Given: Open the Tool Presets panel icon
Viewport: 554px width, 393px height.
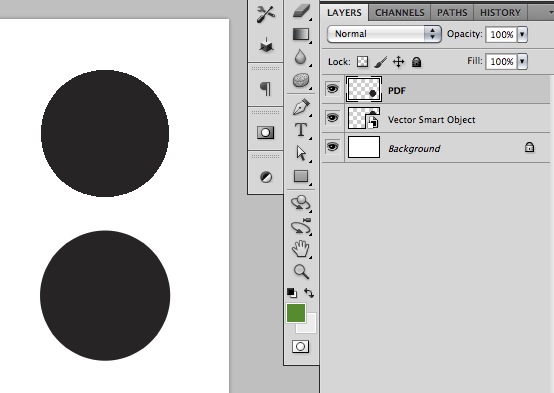Looking at the screenshot, I should point(265,14).
